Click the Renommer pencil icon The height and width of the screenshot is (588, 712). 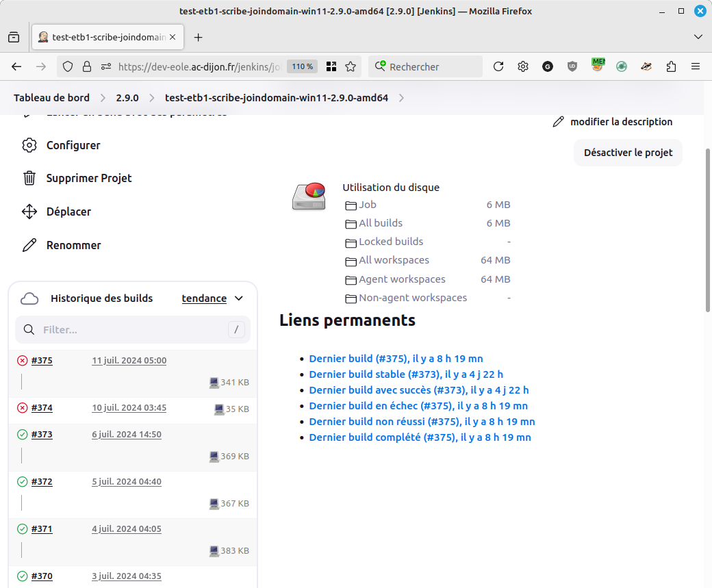[x=29, y=245]
